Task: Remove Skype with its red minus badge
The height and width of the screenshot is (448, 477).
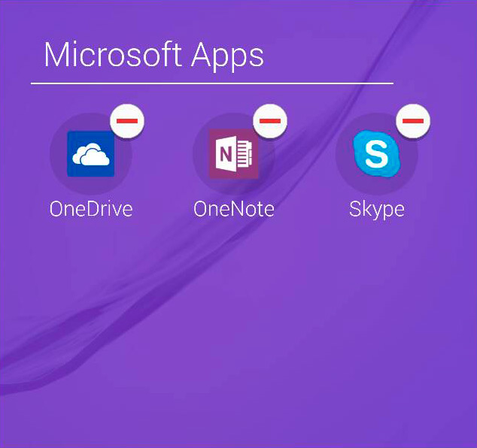Action: [413, 121]
